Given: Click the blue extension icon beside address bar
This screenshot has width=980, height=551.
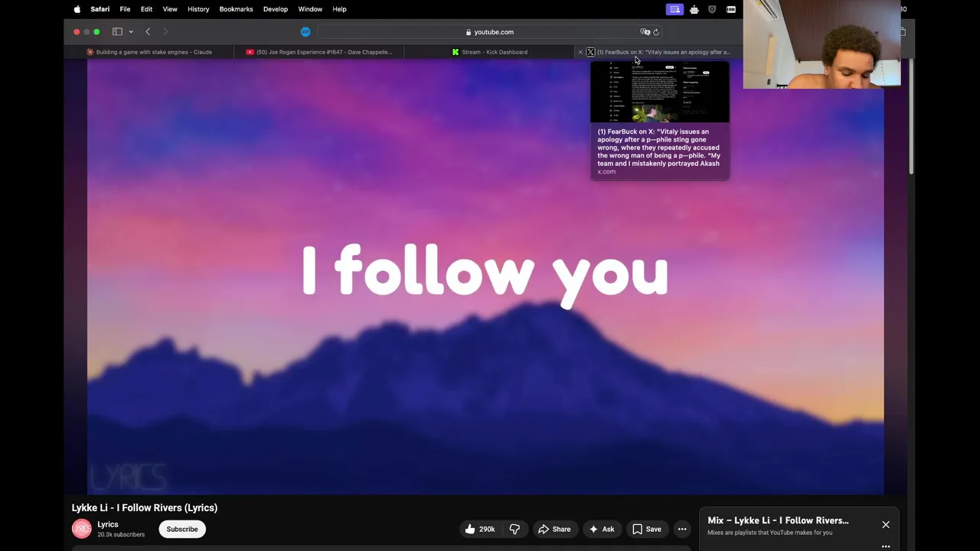Looking at the screenshot, I should [305, 31].
